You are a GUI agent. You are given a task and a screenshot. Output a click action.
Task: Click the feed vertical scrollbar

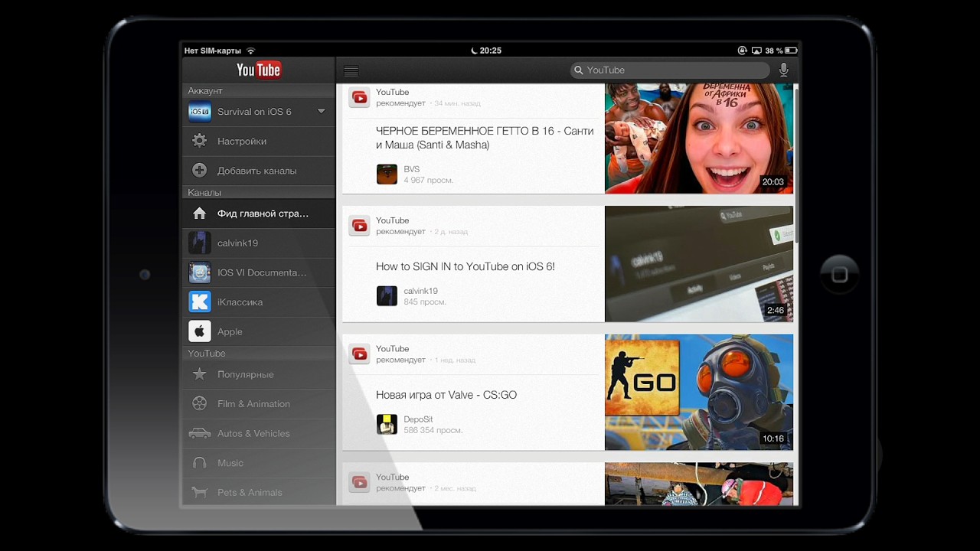(796, 165)
